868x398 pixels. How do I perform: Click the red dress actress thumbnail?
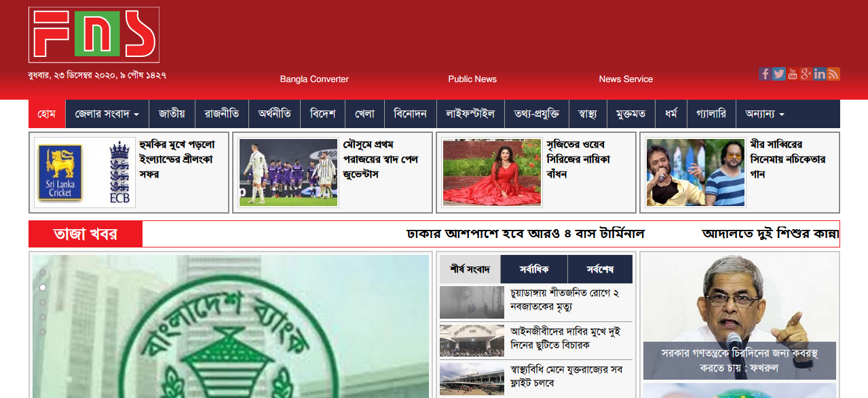tap(492, 173)
